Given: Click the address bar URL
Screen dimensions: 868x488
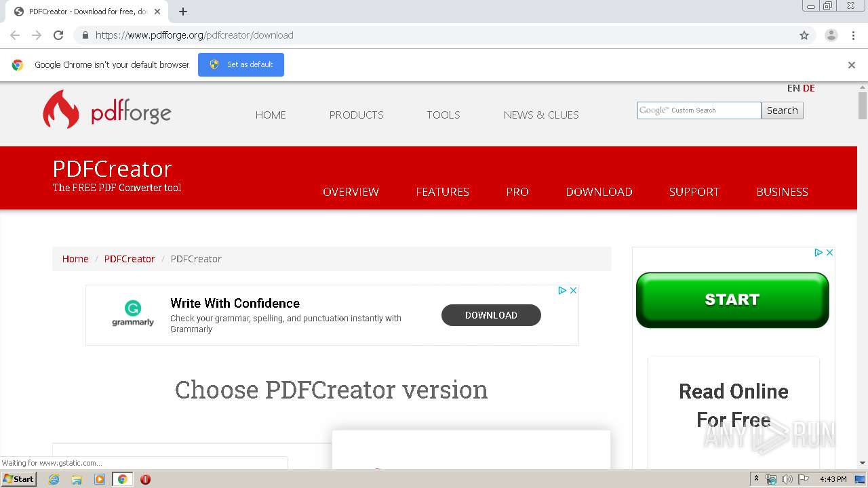Looking at the screenshot, I should (x=195, y=35).
